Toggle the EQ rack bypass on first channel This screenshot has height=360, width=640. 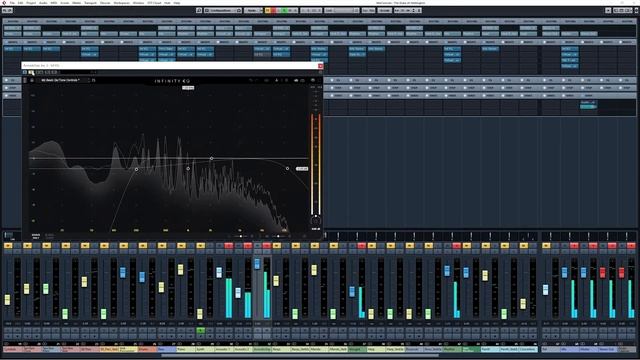pos(7,80)
